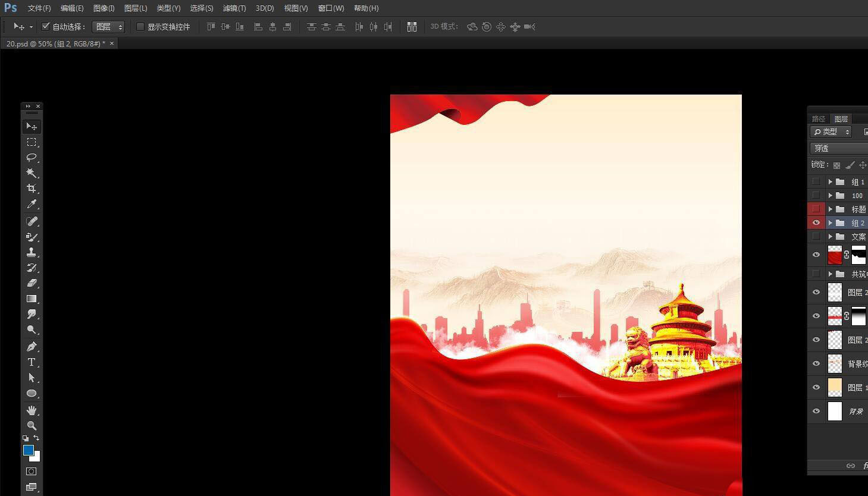868x496 pixels.
Task: Select the 背景 layer thumbnail
Action: tap(835, 411)
